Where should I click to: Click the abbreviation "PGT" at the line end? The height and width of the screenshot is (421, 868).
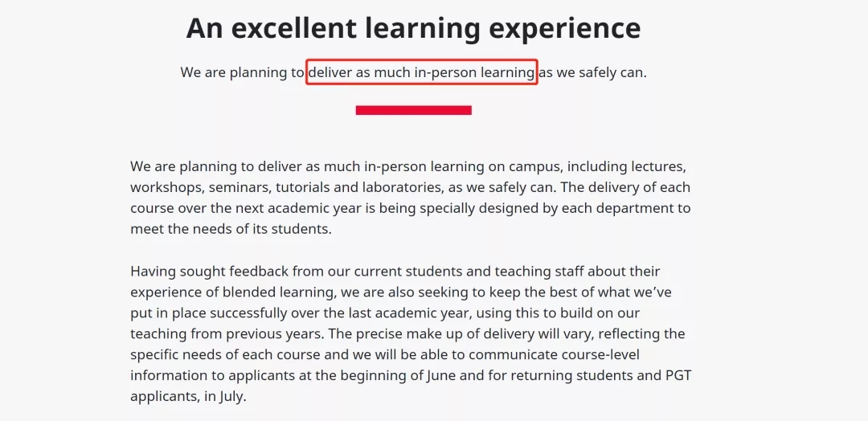click(678, 376)
